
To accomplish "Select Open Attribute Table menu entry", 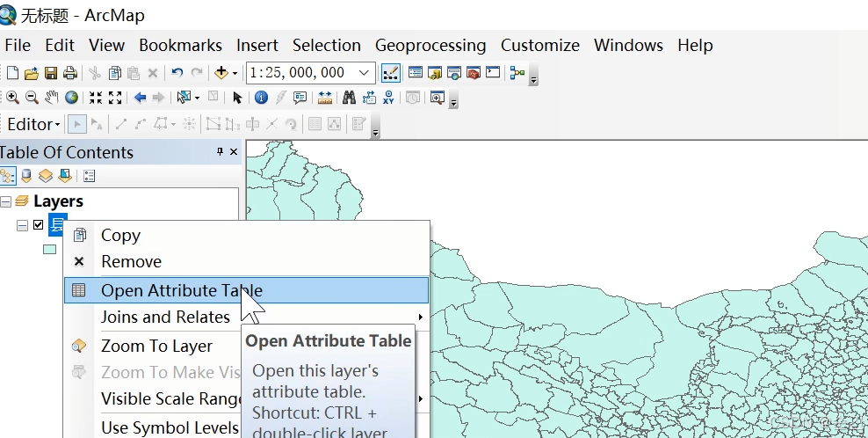I will point(246,290).
